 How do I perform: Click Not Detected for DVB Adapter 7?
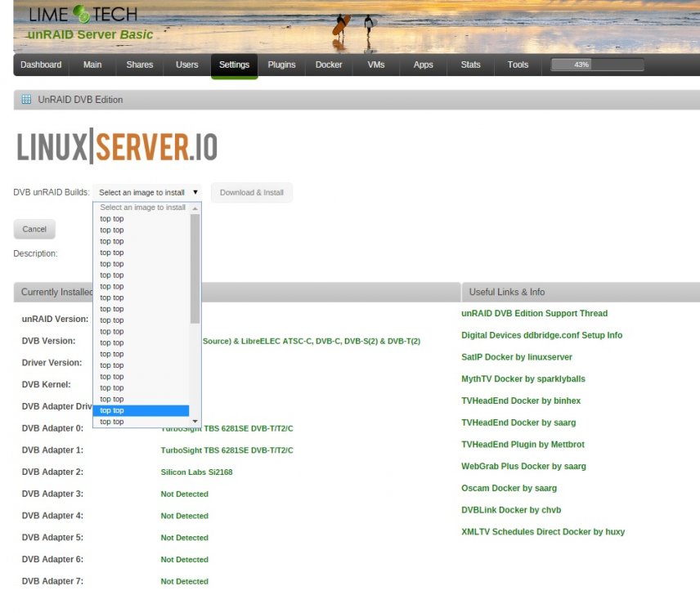click(x=184, y=581)
